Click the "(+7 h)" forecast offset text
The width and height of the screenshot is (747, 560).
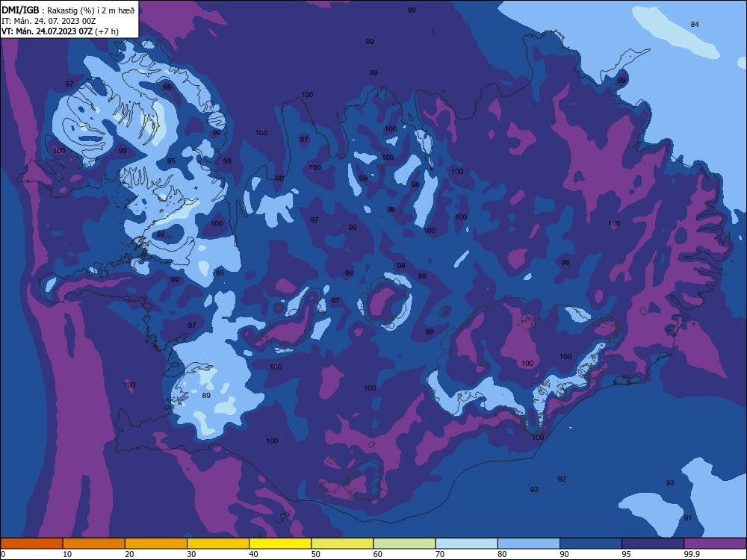(x=107, y=31)
